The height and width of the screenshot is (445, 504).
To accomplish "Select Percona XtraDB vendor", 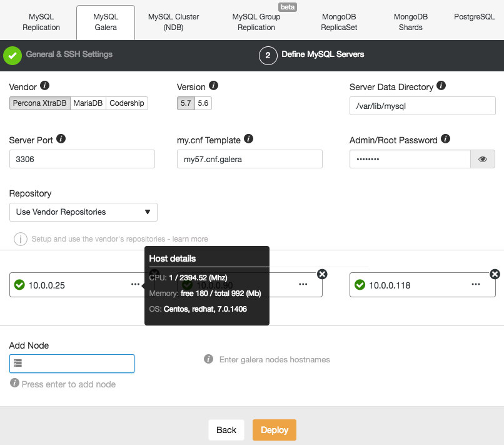I will 40,103.
